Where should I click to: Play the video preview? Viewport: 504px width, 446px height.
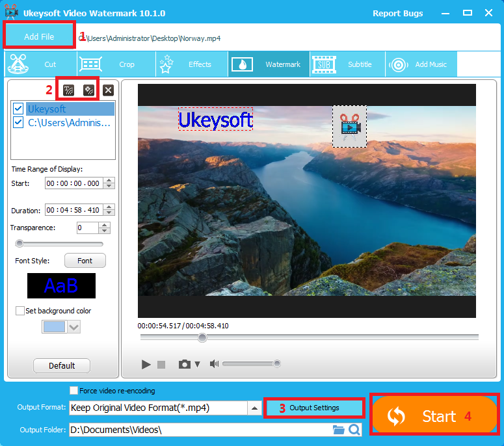tap(146, 364)
